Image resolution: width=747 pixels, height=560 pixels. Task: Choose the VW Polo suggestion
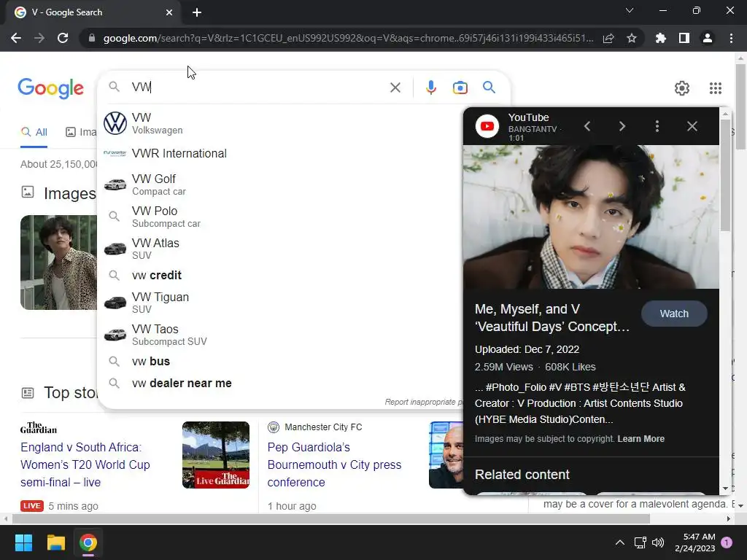pyautogui.click(x=281, y=217)
